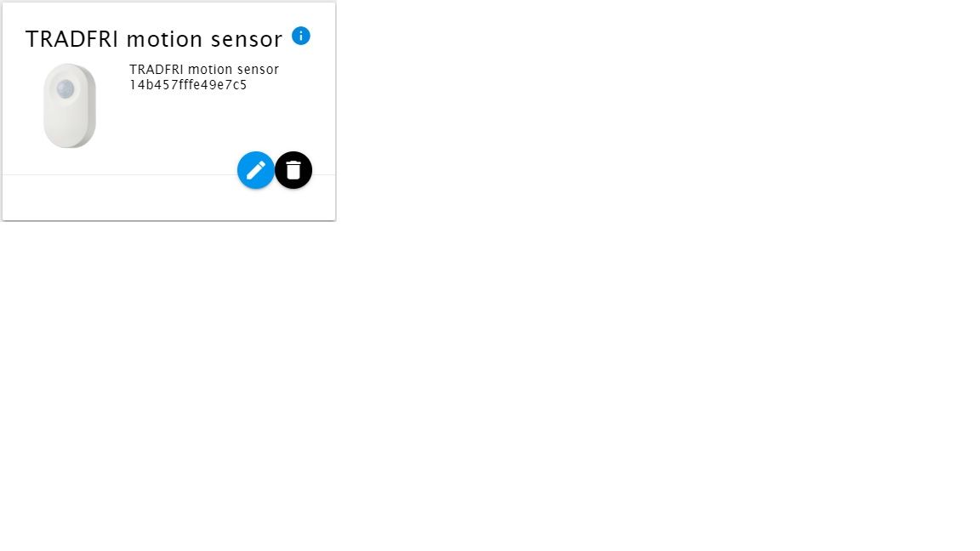Click the word TRADFRI in the heading

coord(71,39)
